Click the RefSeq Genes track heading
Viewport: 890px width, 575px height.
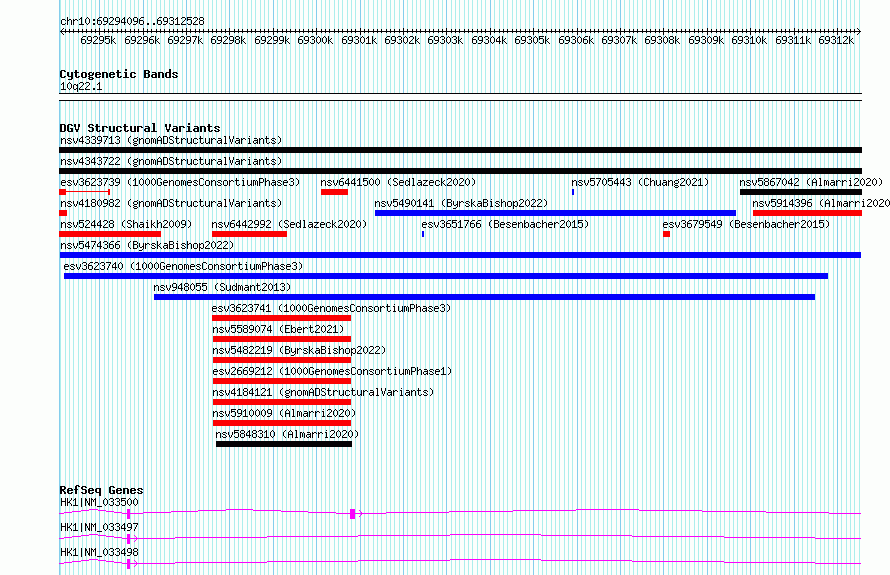pos(102,490)
